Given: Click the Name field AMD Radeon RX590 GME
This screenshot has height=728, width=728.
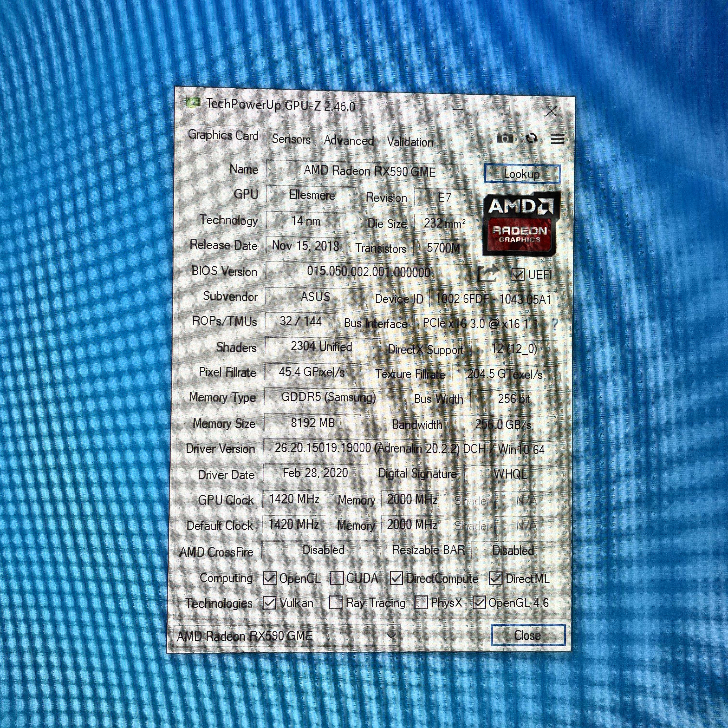Looking at the screenshot, I should [x=369, y=171].
